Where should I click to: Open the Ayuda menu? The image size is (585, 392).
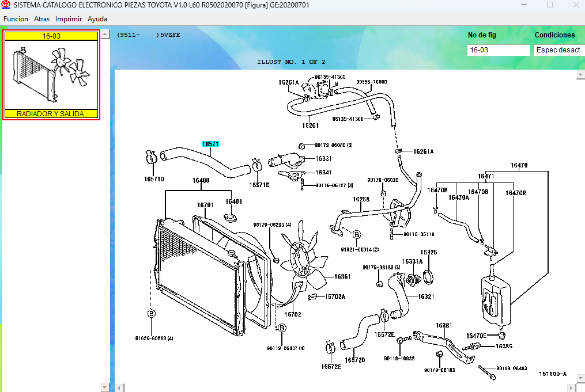click(x=97, y=19)
